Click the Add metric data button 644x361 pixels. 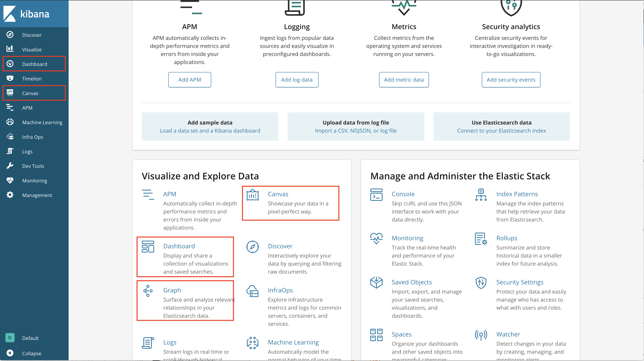point(404,80)
